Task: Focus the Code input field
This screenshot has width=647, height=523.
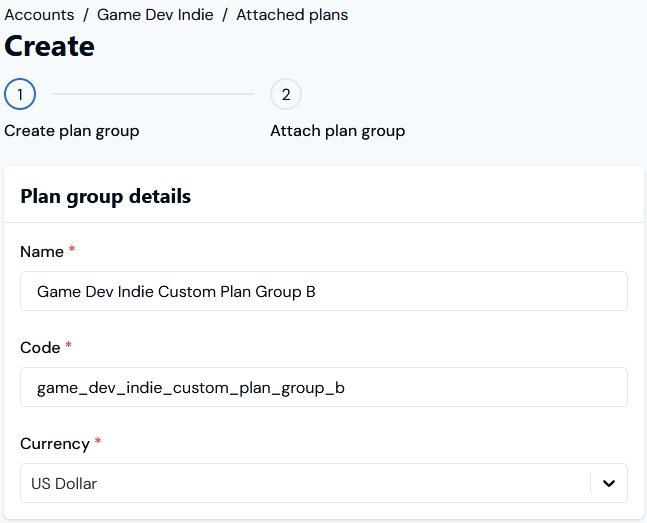Action: pyautogui.click(x=324, y=387)
